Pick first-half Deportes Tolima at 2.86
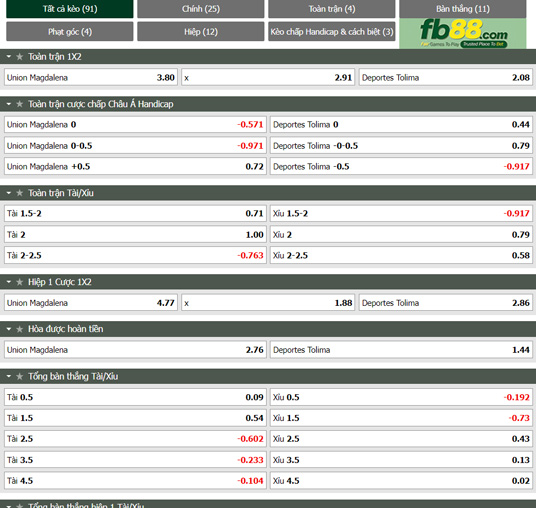 pyautogui.click(x=445, y=303)
